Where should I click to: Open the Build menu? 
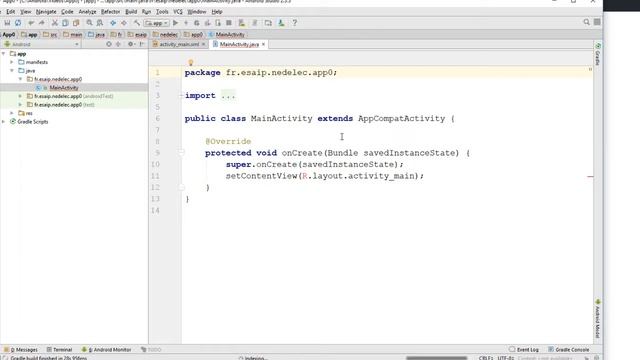(131, 12)
